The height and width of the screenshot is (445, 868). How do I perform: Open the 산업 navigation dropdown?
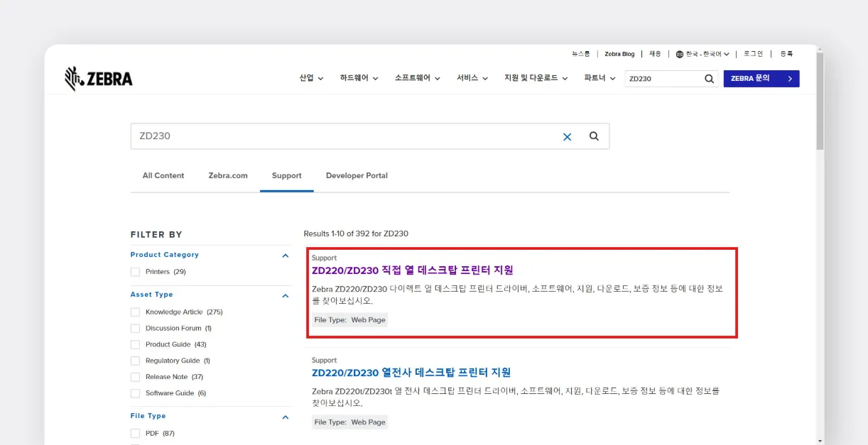coord(311,78)
